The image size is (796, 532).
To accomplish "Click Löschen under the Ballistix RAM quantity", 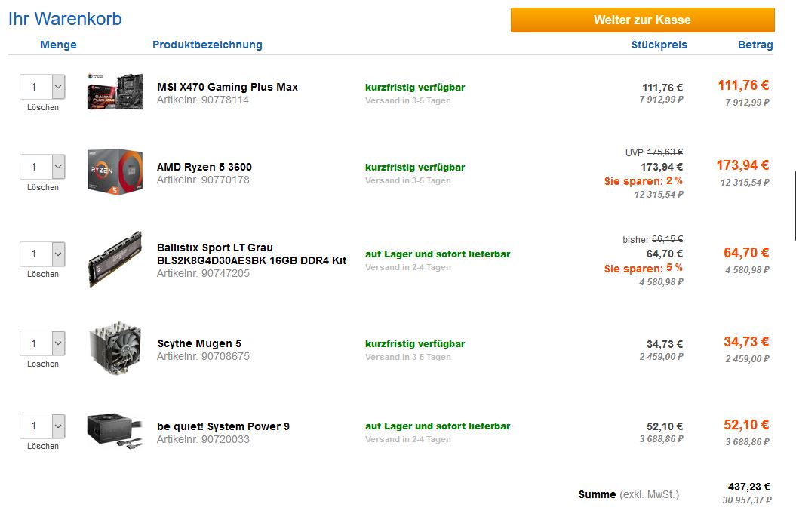I will click(43, 274).
